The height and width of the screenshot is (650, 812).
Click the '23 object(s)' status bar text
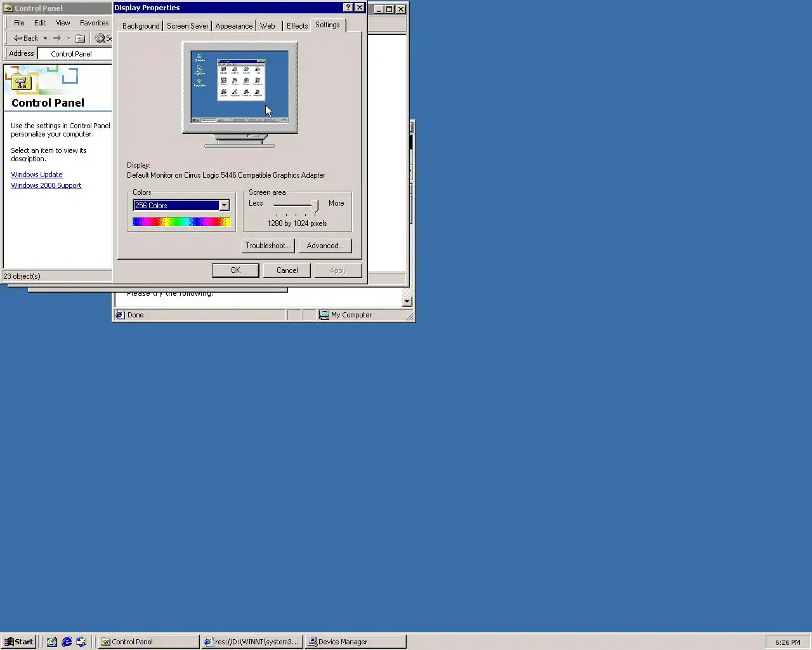tap(22, 276)
